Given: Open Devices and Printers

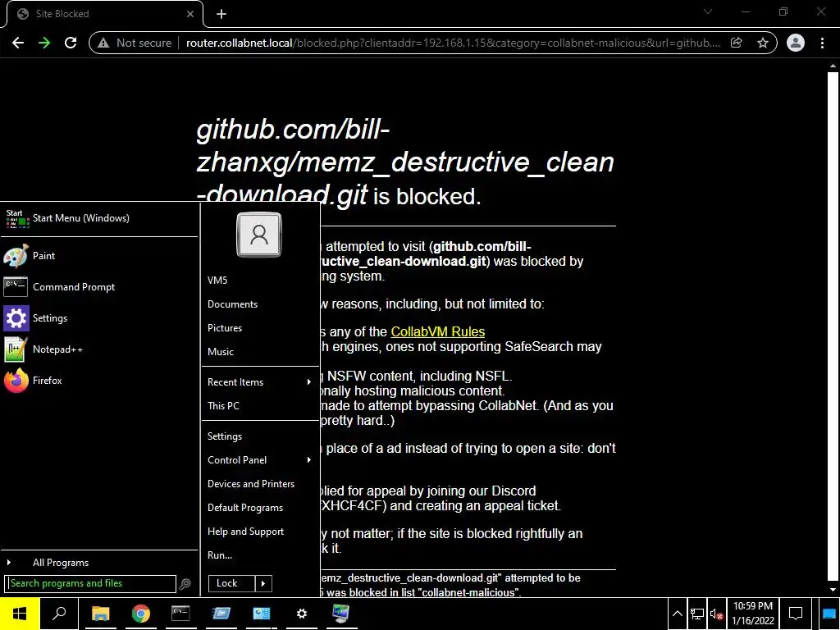Looking at the screenshot, I should click(260, 484).
